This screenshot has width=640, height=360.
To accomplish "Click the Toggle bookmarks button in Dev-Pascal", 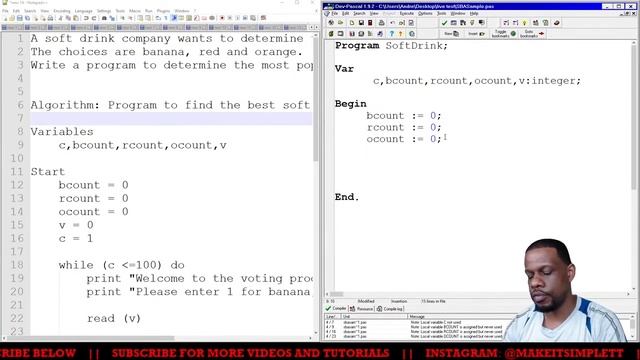I will [504, 33].
